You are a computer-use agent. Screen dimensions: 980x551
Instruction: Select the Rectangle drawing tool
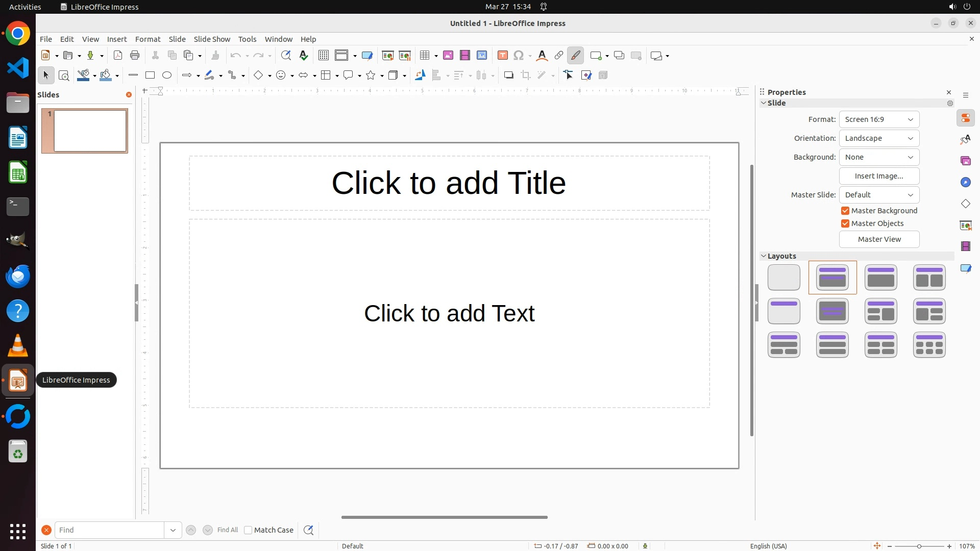coord(150,76)
